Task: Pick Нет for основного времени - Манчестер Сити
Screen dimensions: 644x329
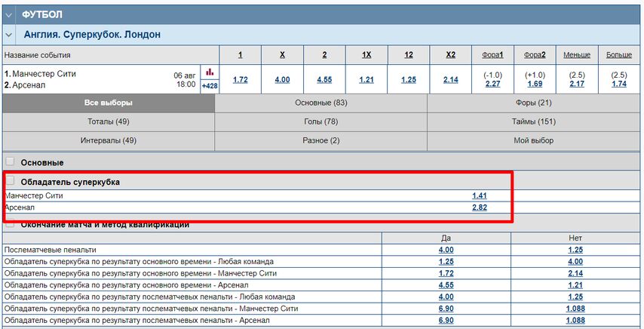Action: tap(575, 273)
